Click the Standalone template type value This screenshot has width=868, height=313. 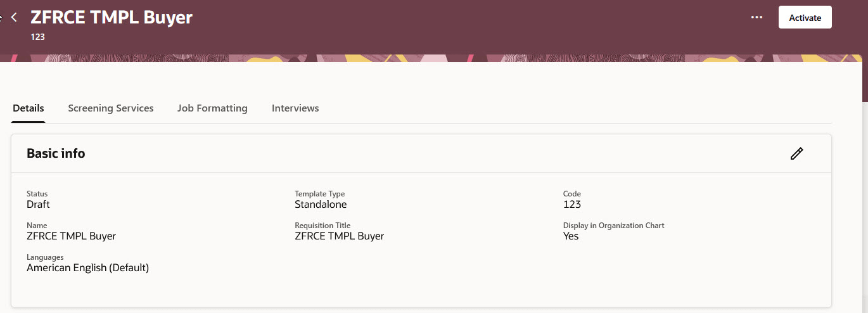321,205
